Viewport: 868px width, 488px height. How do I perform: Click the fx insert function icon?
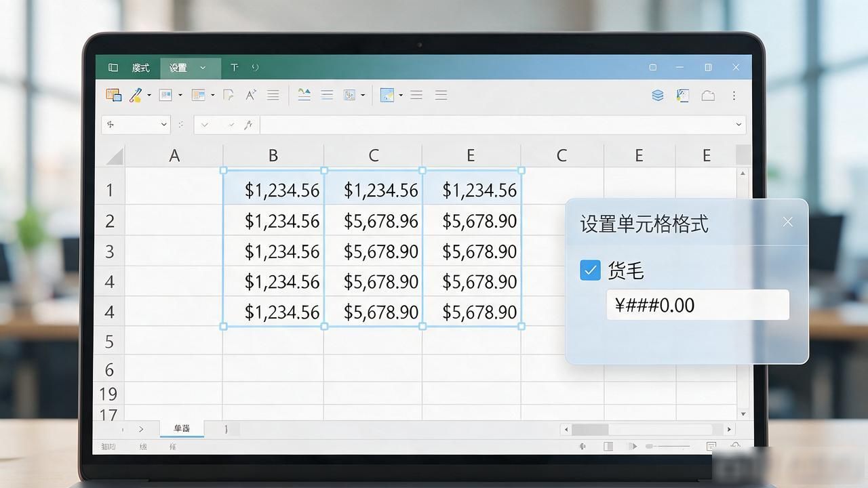pos(249,125)
